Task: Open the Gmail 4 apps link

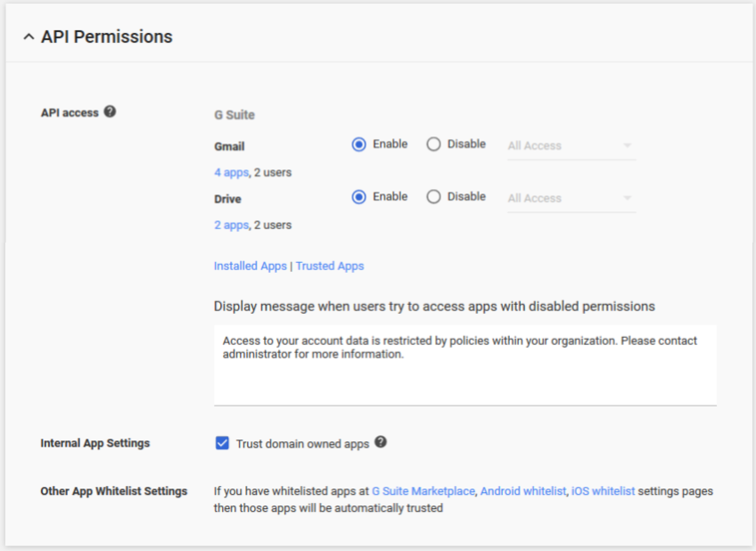Action: point(232,173)
